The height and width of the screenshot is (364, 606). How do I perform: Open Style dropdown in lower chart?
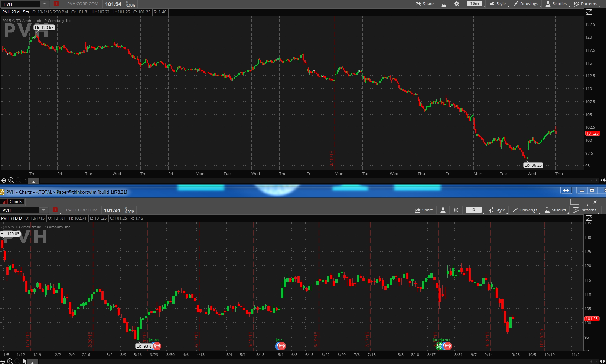point(497,210)
